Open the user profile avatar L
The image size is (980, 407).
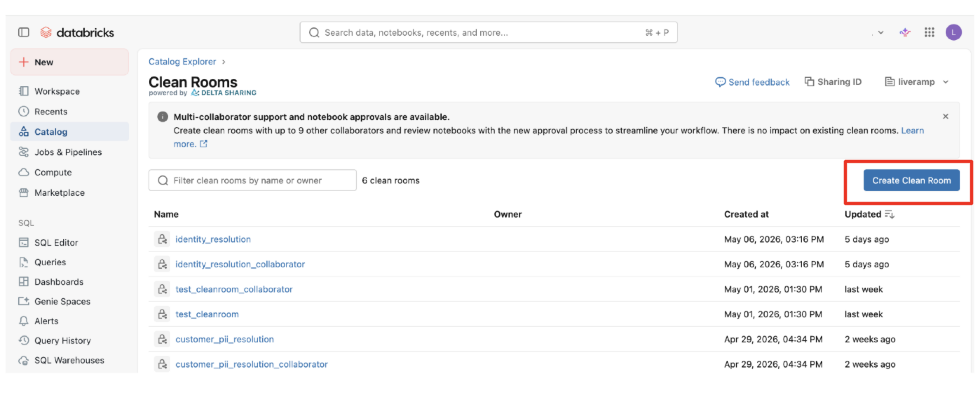[954, 32]
